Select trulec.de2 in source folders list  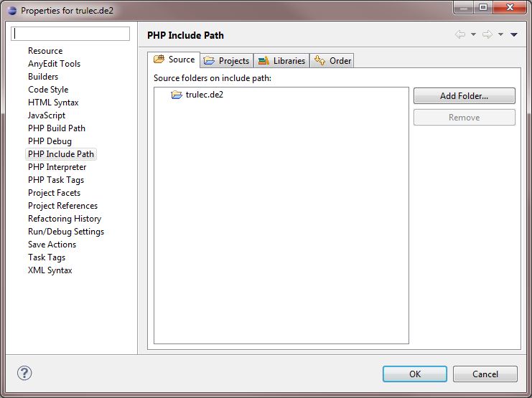point(204,95)
